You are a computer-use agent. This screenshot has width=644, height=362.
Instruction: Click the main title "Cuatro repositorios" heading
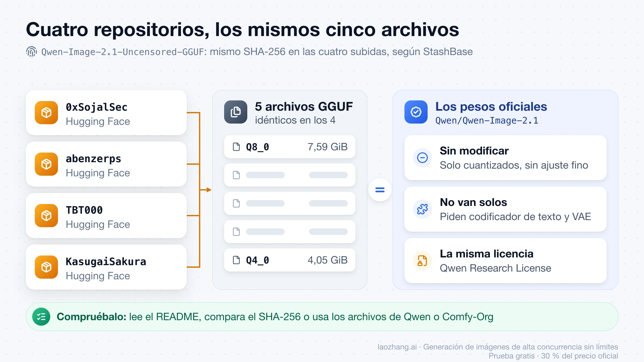point(242,30)
